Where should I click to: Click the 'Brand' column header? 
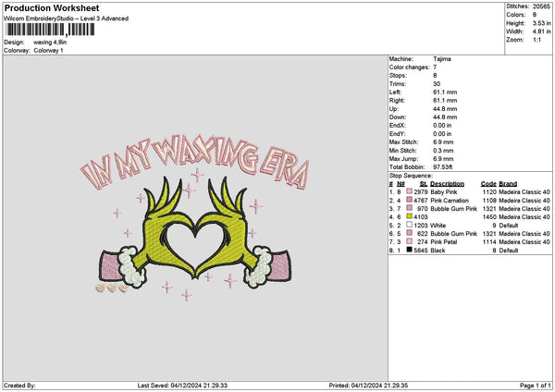click(x=508, y=184)
